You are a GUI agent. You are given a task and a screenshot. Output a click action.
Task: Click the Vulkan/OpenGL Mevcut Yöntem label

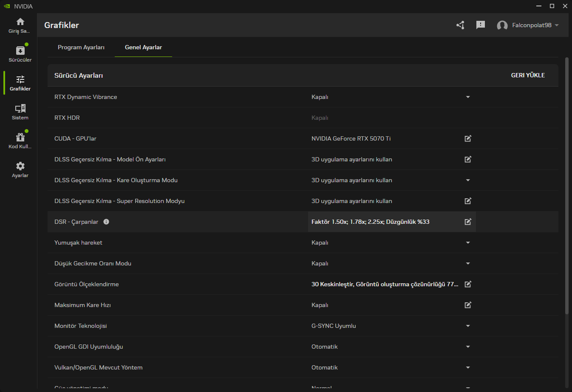click(x=99, y=367)
